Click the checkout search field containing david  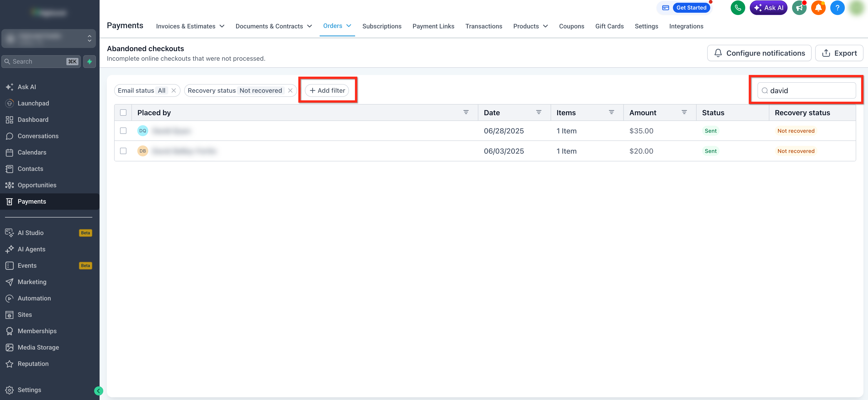point(806,91)
